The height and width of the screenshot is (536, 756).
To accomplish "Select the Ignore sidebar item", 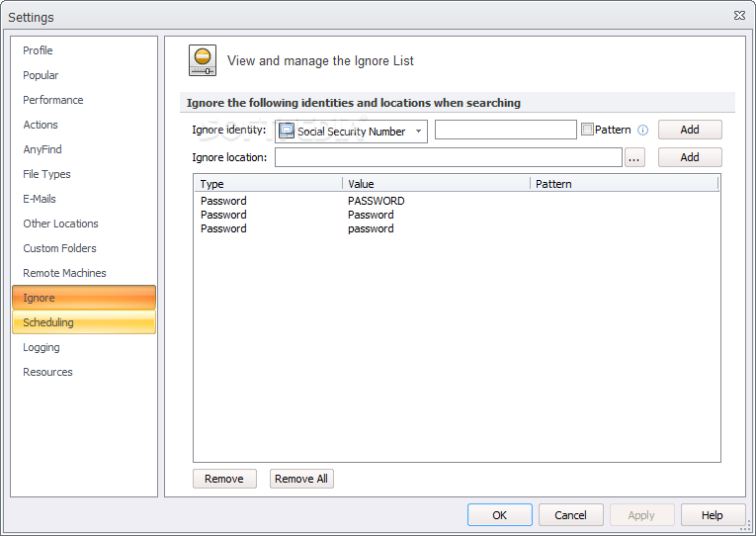I will point(84,298).
